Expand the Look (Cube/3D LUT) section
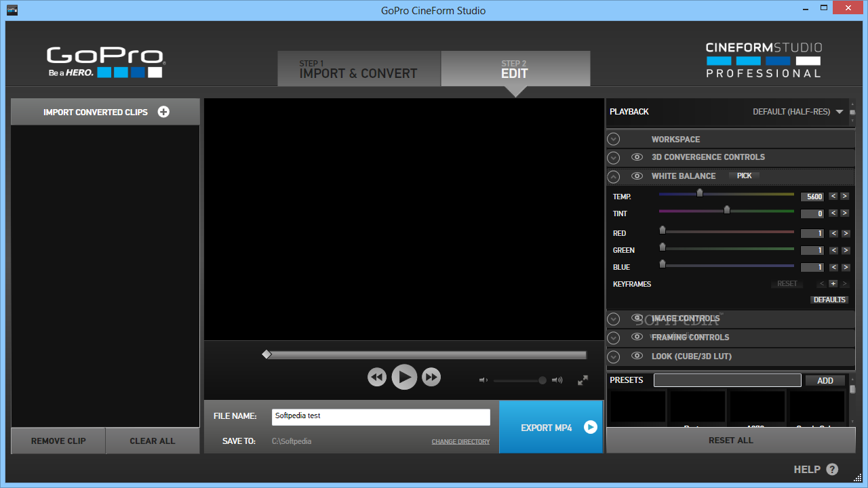The width and height of the screenshot is (868, 488). [x=614, y=357]
